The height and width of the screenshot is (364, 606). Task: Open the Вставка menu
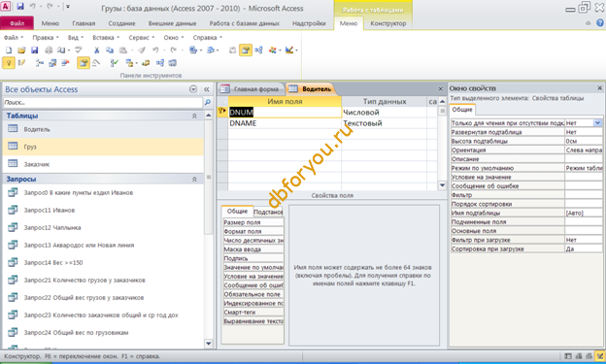[x=106, y=38]
